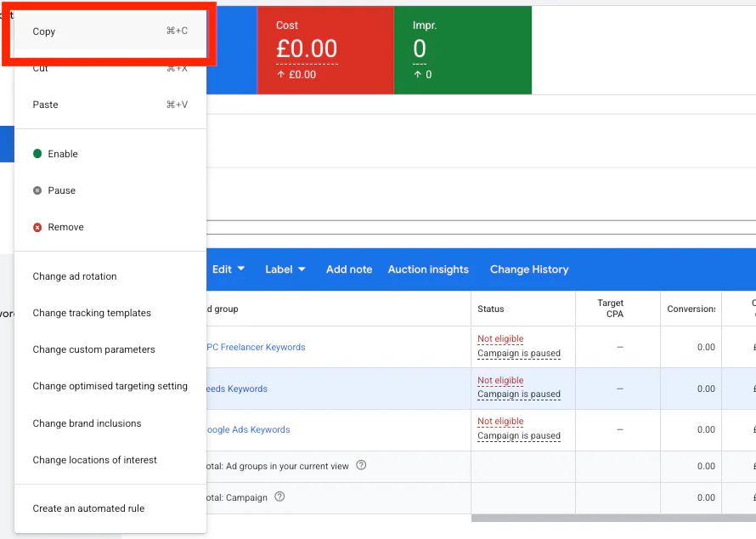
Task: Select Change locations of interest
Action: (110, 460)
